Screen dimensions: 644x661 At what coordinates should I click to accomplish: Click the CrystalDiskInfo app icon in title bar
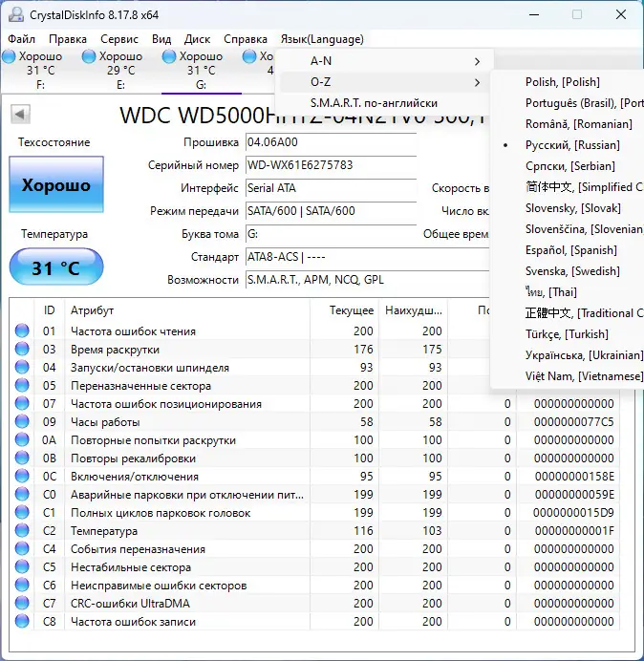(x=16, y=14)
